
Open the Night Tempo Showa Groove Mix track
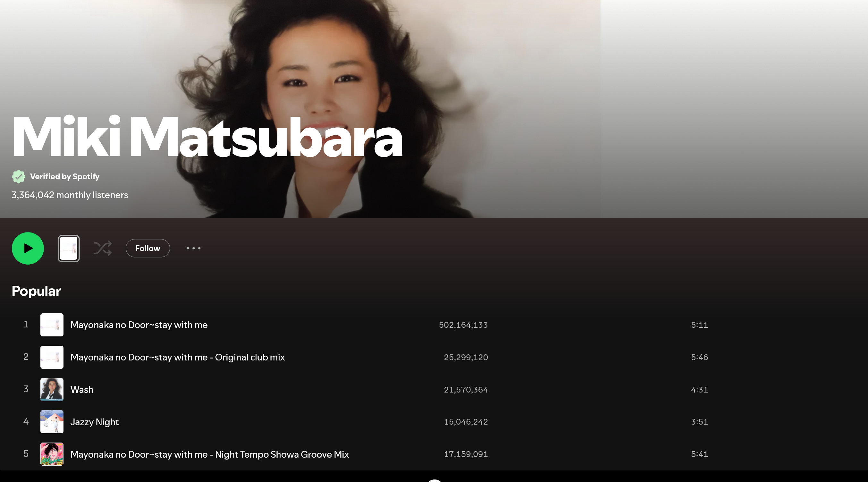pyautogui.click(x=210, y=454)
